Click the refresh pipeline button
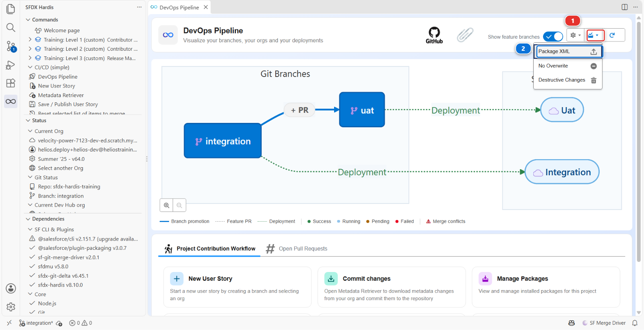644x330 pixels. (x=612, y=35)
